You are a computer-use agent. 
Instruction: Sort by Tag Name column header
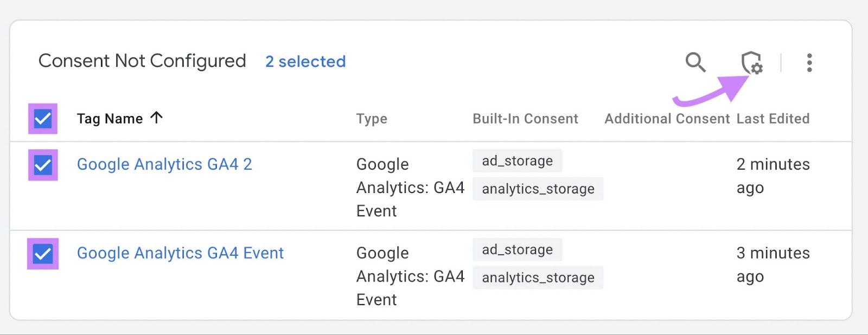pyautogui.click(x=110, y=119)
